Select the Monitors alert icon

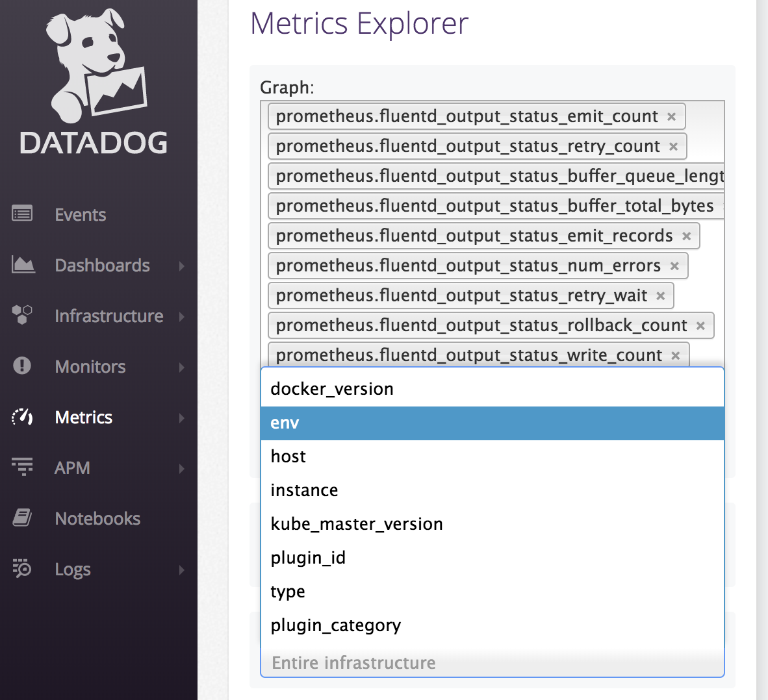click(21, 366)
